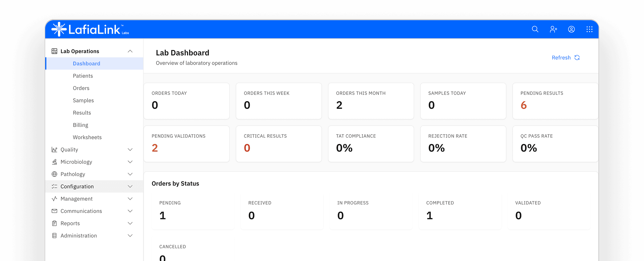
Task: Click the refresh arrows icon
Action: [x=577, y=58]
